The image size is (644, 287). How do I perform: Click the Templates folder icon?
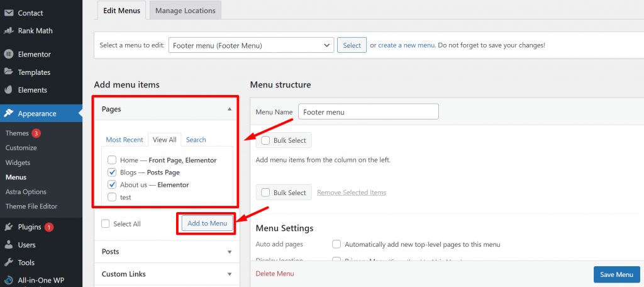(8, 72)
